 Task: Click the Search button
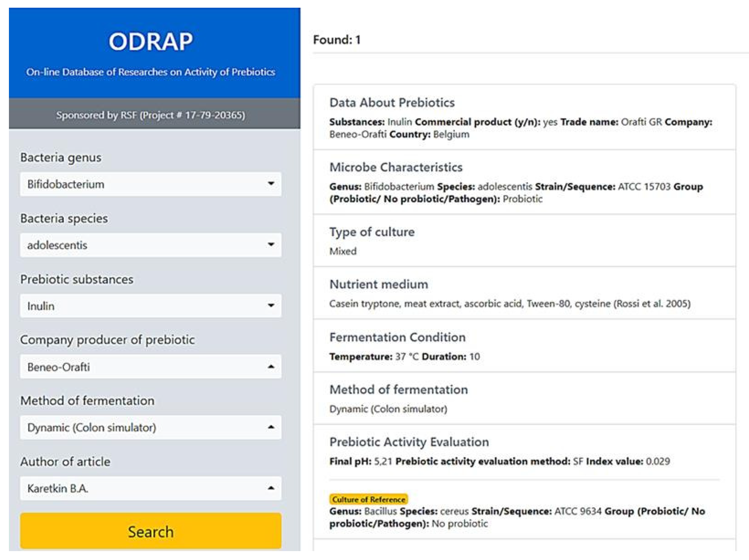[x=150, y=531]
